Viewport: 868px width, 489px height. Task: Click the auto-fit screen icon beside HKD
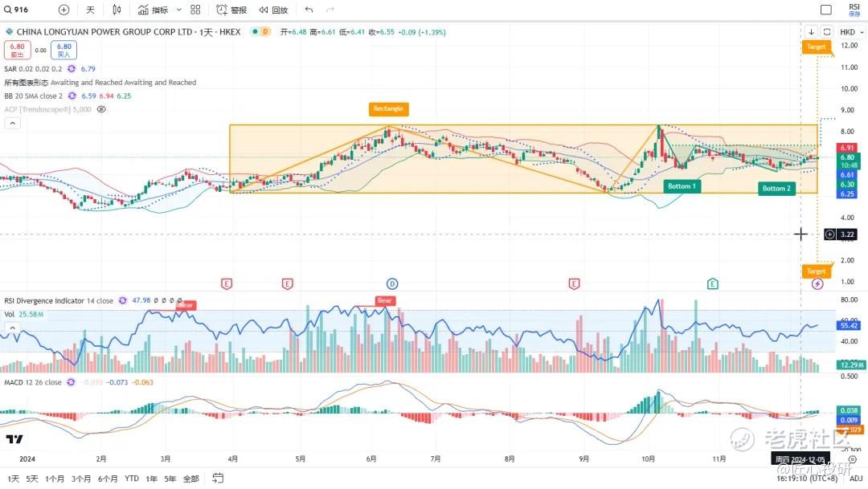(826, 31)
